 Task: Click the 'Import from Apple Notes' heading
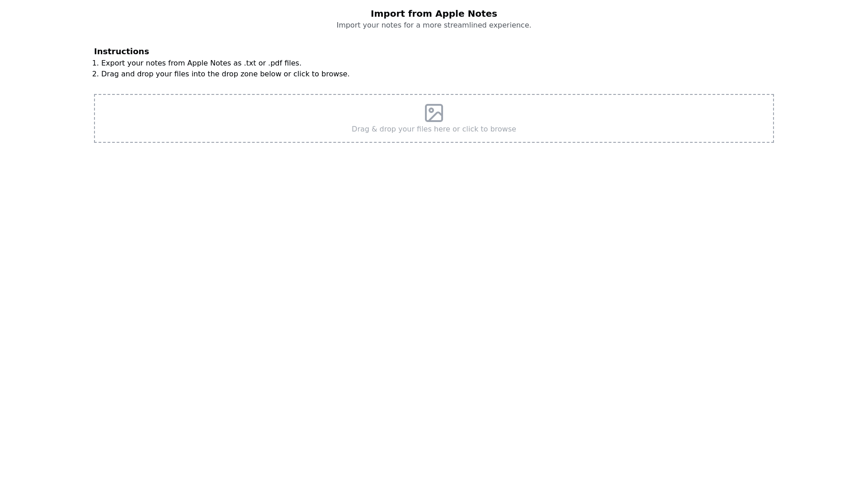click(x=434, y=14)
